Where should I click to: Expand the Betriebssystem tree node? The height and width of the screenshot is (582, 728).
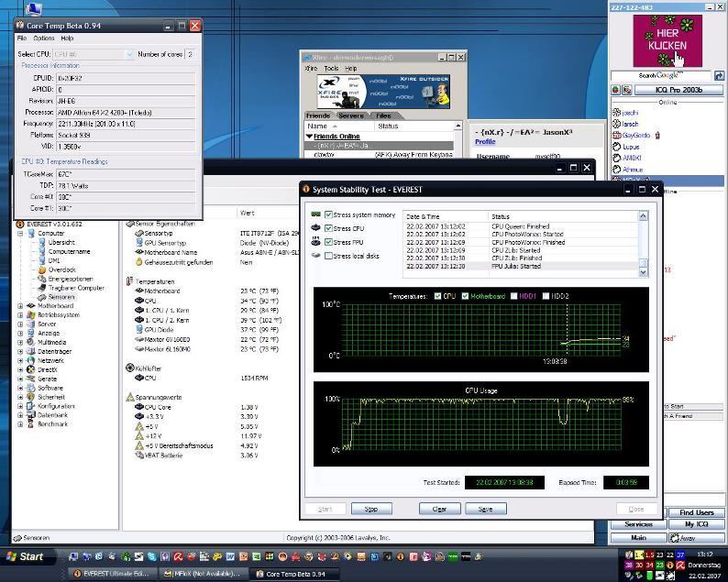pyautogui.click(x=20, y=315)
